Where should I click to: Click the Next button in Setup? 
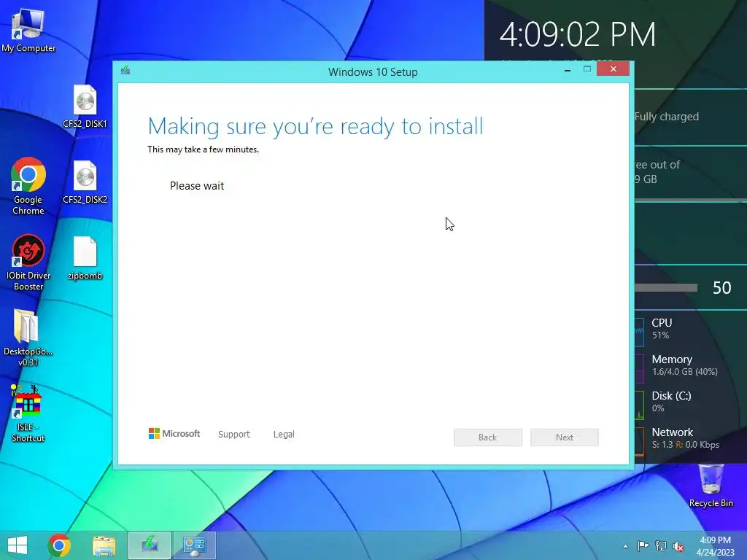click(x=565, y=437)
